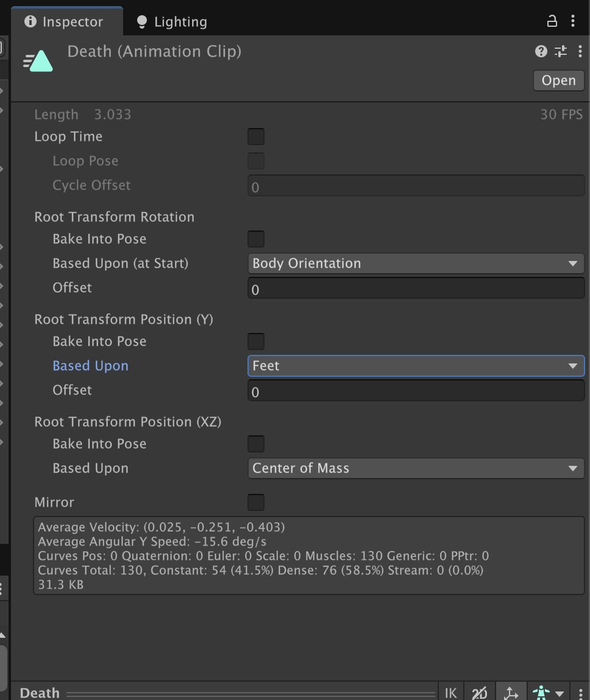Screen dimensions: 590x700
Task: Open the Inspector tab's three-dot menu
Action: [x=573, y=21]
